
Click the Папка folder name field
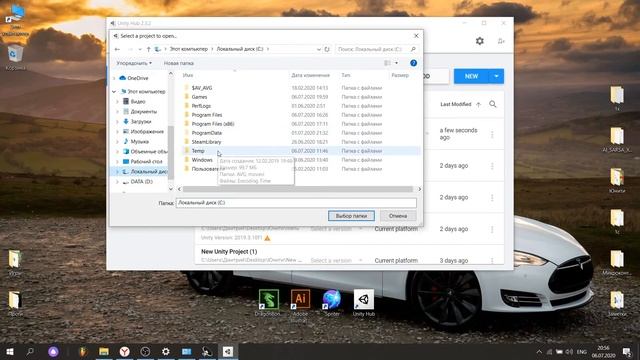pos(296,203)
